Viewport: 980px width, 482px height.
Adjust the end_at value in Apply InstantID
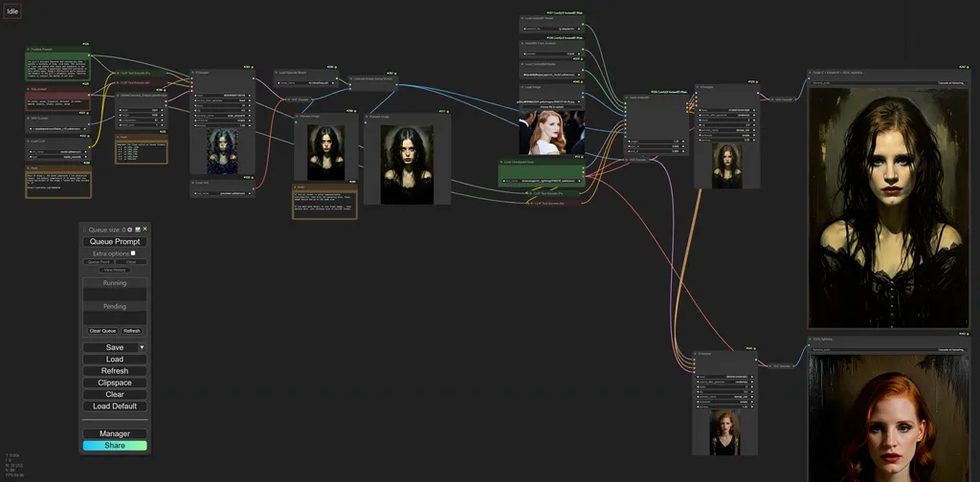pos(656,151)
